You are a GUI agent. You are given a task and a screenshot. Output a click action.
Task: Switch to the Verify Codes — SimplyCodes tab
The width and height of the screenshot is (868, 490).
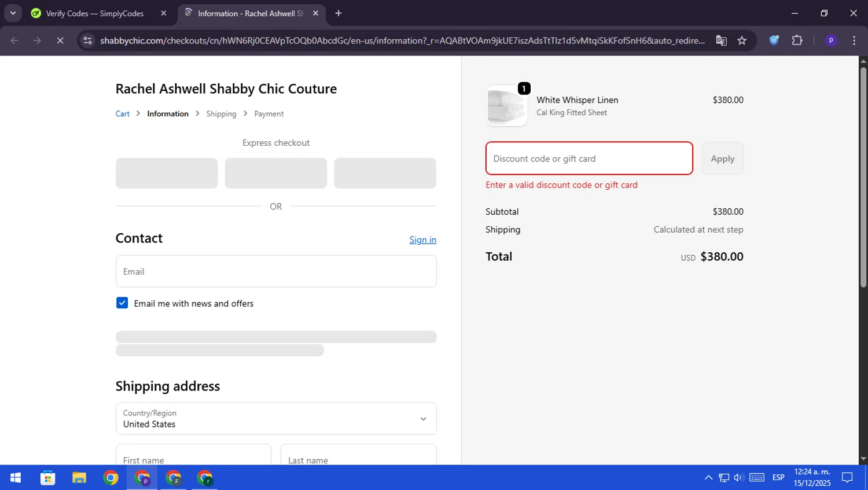coord(95,13)
